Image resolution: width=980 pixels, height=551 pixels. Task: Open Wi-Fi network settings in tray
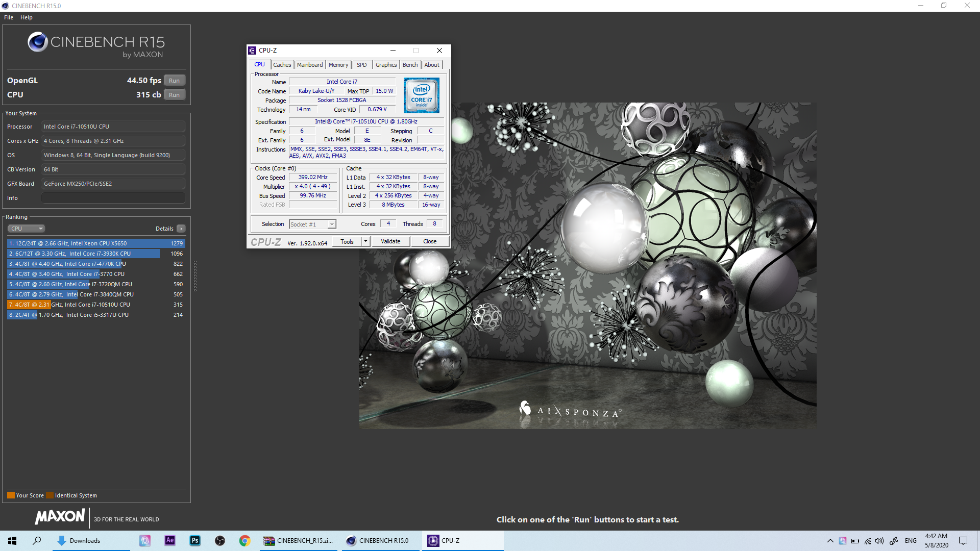click(x=867, y=541)
